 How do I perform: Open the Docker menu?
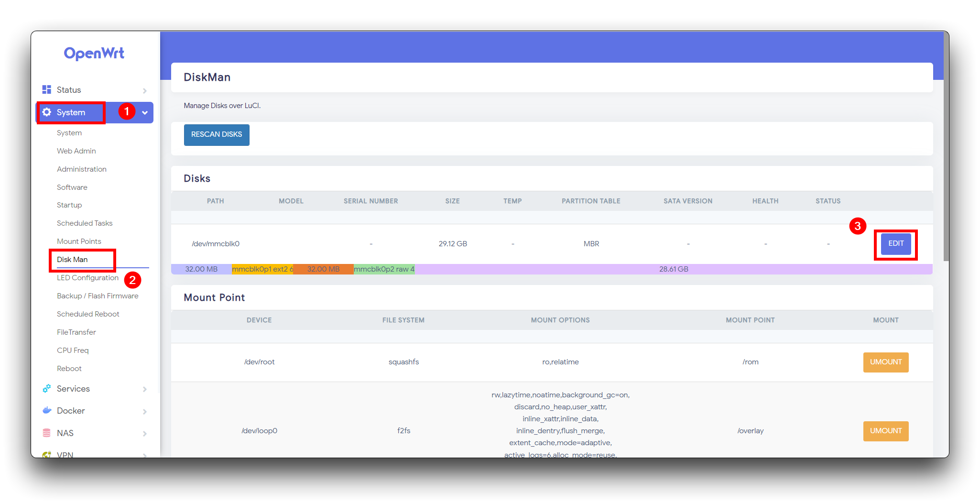pyautogui.click(x=71, y=411)
